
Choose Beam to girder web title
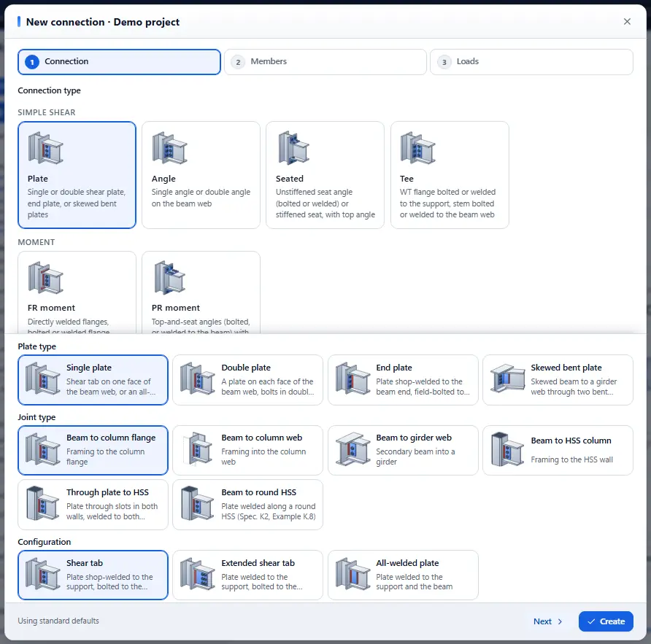click(x=414, y=438)
